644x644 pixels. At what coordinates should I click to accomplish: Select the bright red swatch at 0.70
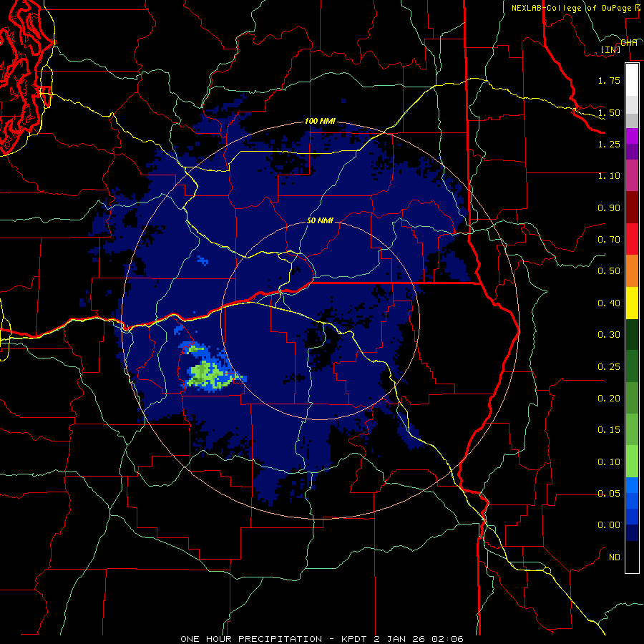point(632,239)
